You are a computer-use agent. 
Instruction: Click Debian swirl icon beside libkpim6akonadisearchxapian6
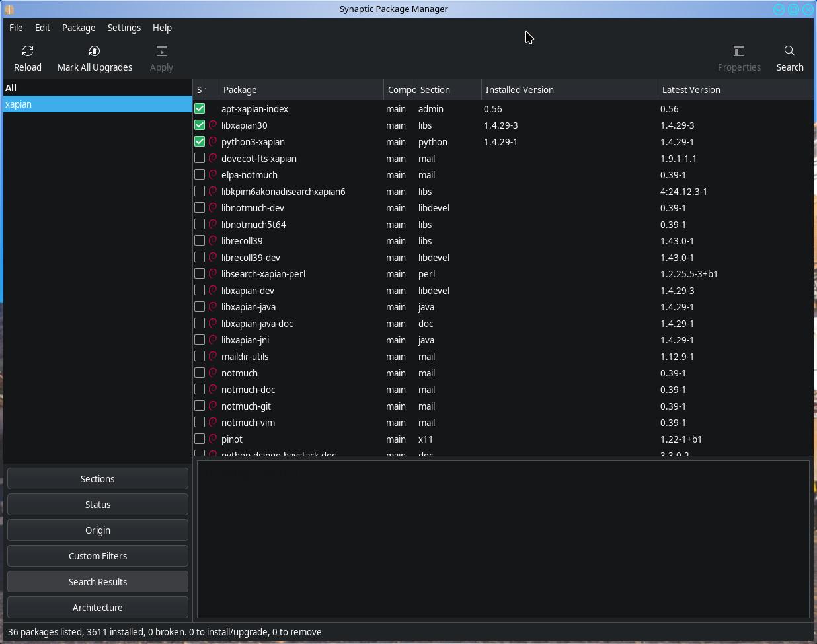(213, 192)
